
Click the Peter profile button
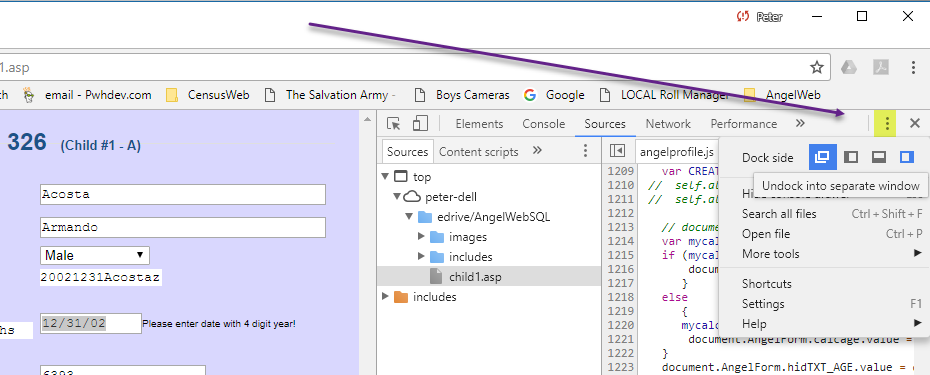pos(759,17)
